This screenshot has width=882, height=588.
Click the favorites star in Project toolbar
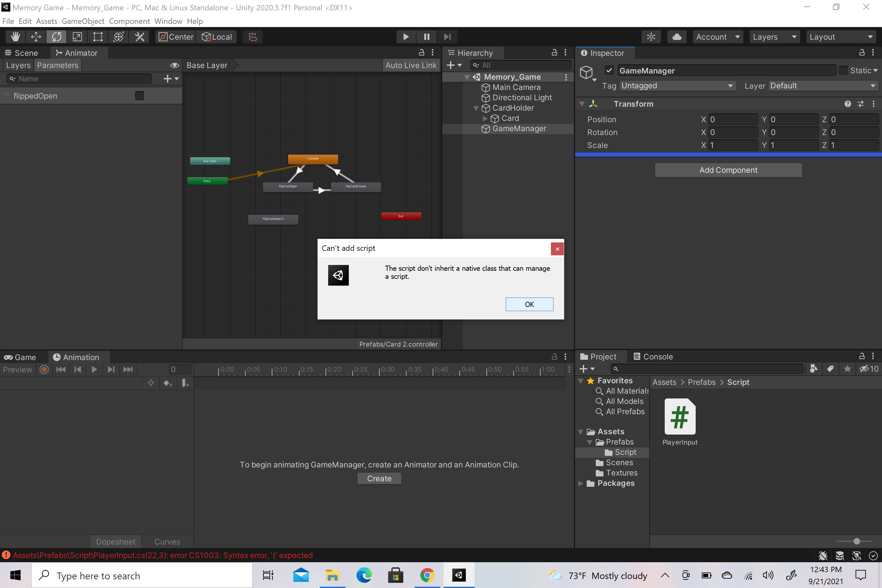(848, 369)
